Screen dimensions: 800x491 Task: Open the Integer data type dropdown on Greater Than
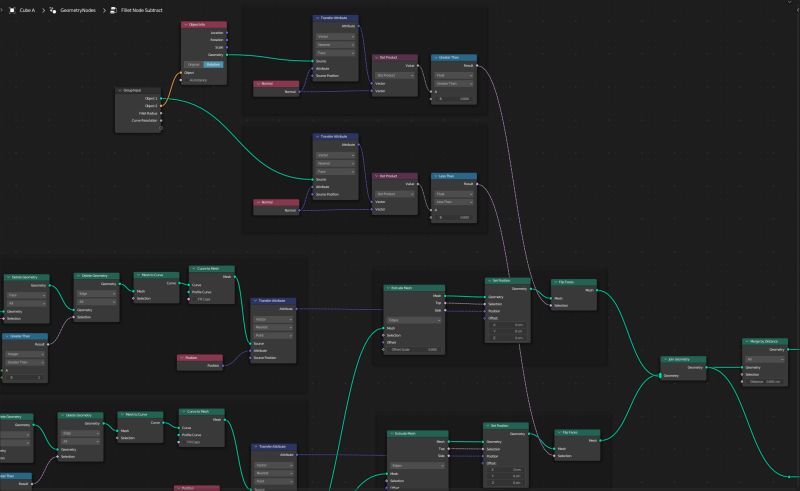tap(25, 354)
